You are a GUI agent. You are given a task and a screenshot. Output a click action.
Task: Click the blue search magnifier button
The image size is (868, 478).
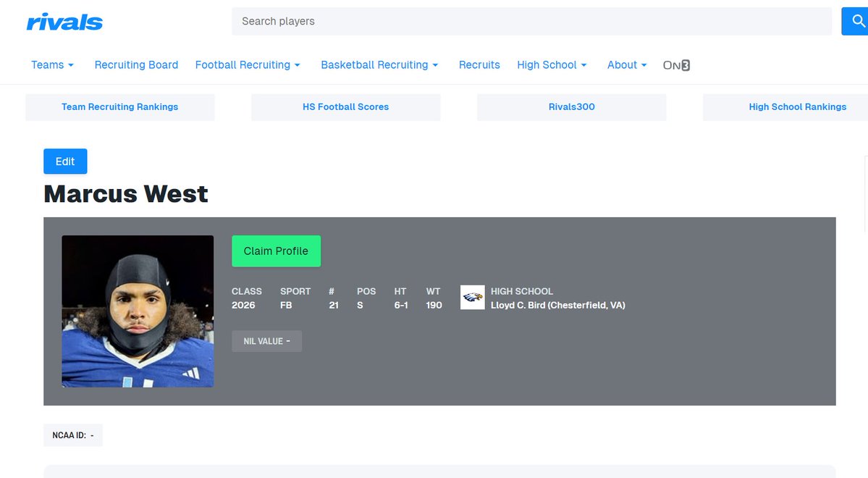(x=855, y=21)
